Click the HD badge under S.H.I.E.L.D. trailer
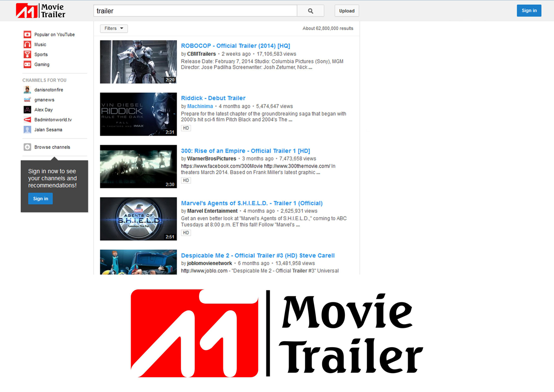The image size is (554, 392). coord(186,233)
